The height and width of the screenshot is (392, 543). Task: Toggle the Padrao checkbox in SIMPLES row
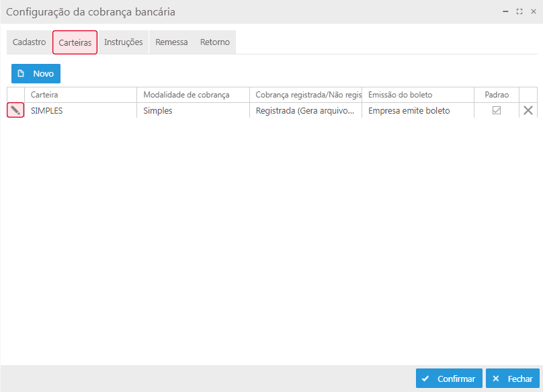tap(497, 110)
